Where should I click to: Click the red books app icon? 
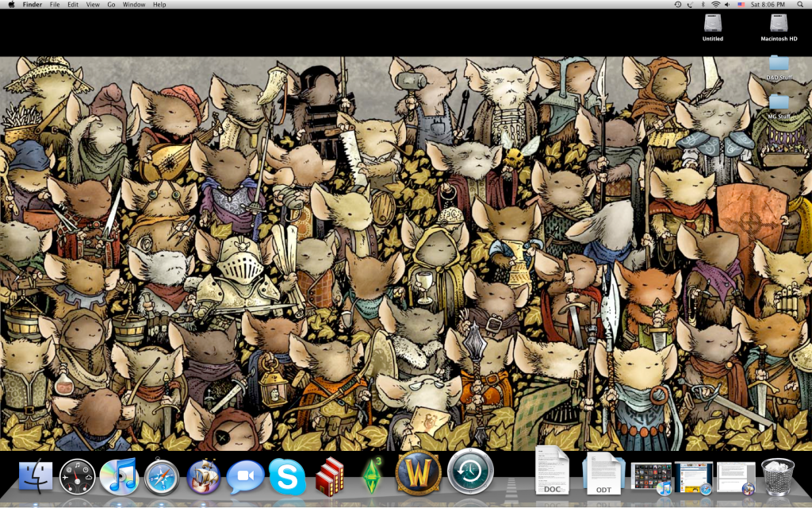coord(329,477)
